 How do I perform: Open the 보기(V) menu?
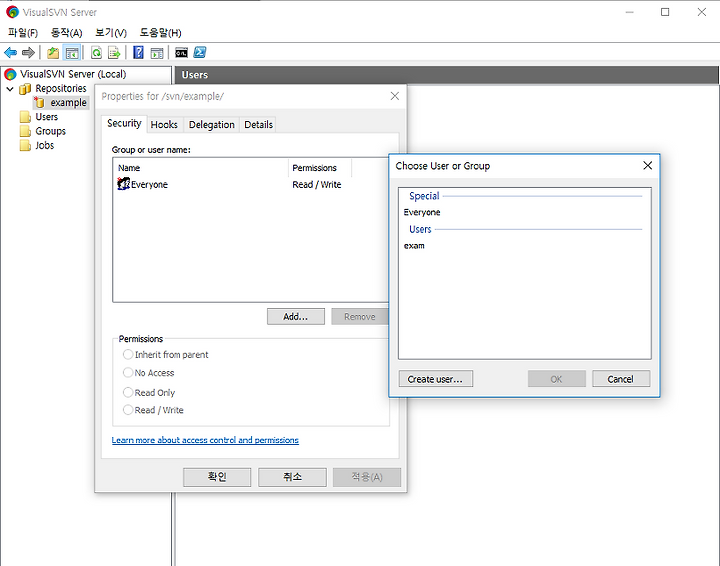[x=111, y=33]
